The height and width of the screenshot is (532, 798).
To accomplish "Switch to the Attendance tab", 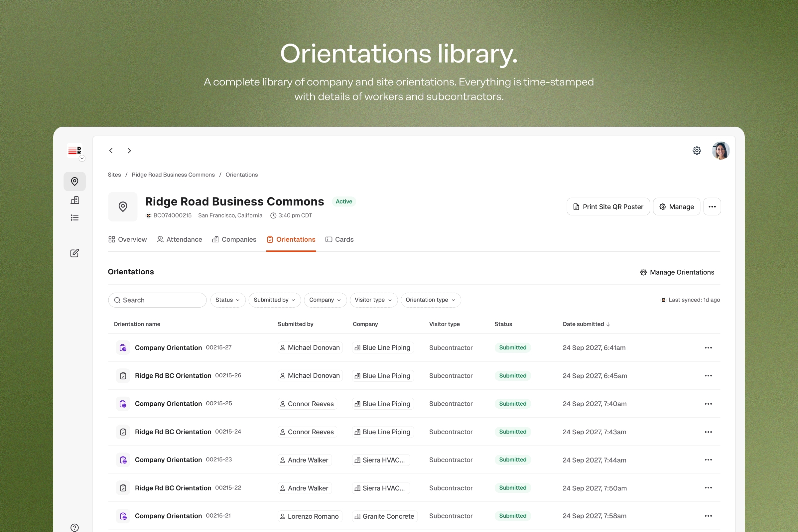I will [180, 239].
